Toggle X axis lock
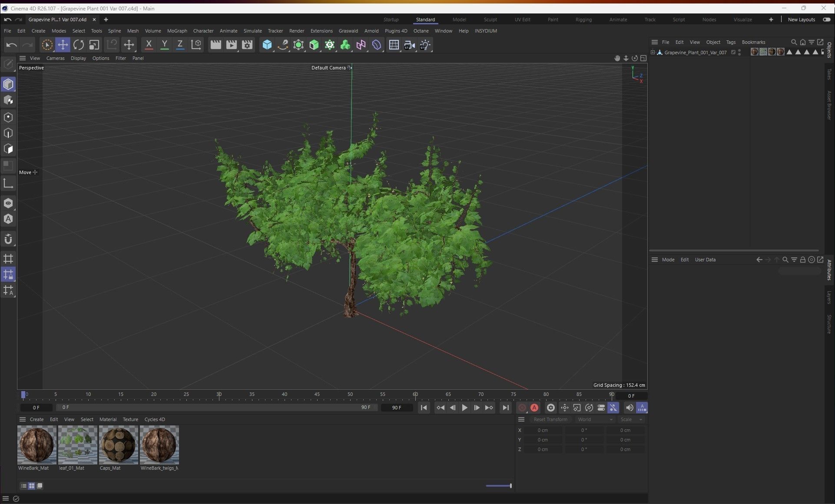Screen dimensions: 835x504 149,45
